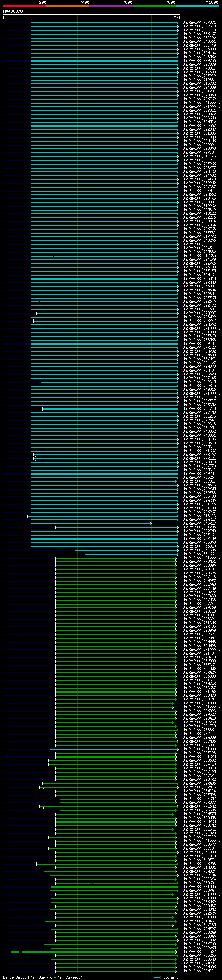
Task: Click the Large gaps legend text
Action: [x=43, y=977]
